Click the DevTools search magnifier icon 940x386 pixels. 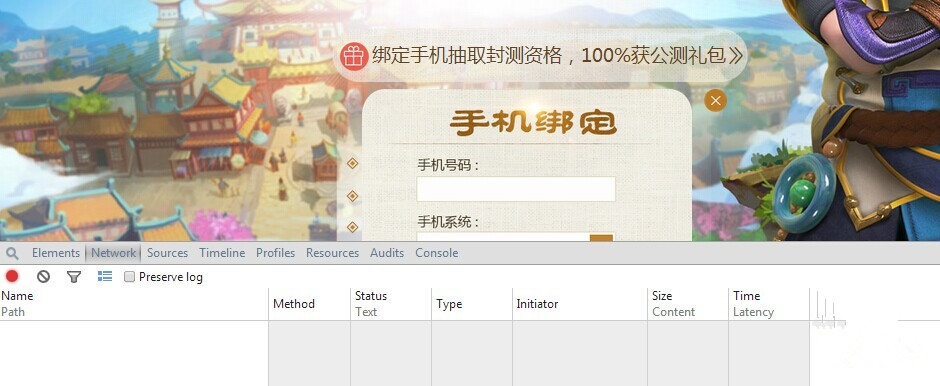pyautogui.click(x=12, y=254)
